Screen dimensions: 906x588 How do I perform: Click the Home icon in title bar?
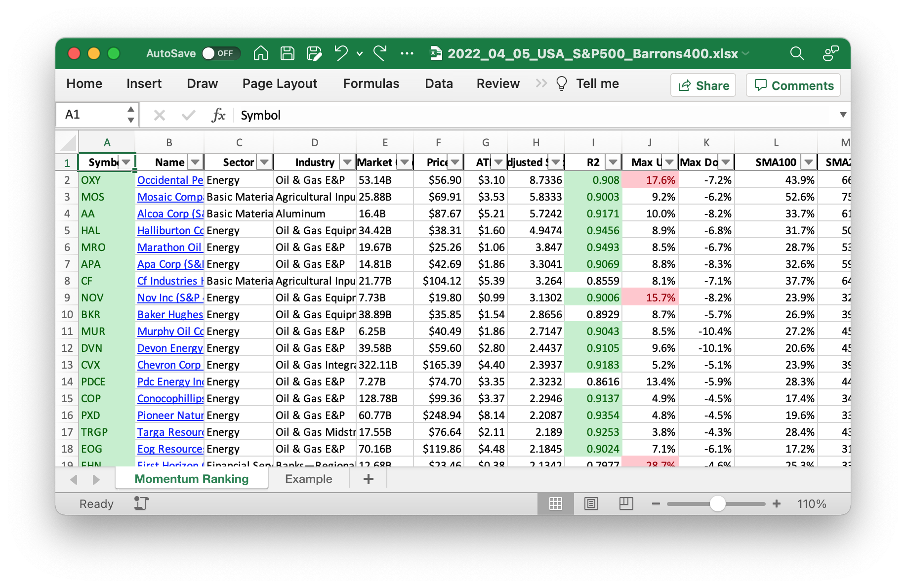tap(260, 53)
